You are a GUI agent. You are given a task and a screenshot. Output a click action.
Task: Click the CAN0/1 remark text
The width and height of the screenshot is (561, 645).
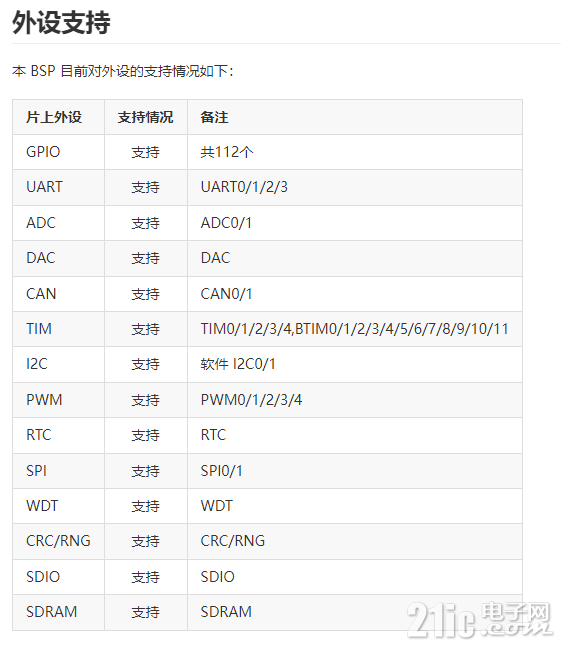226,294
